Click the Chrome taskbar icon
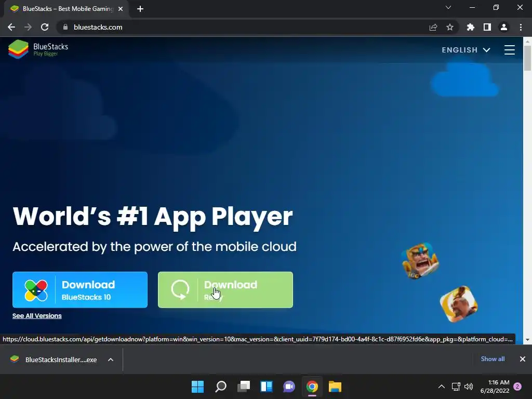532x399 pixels. (312, 387)
